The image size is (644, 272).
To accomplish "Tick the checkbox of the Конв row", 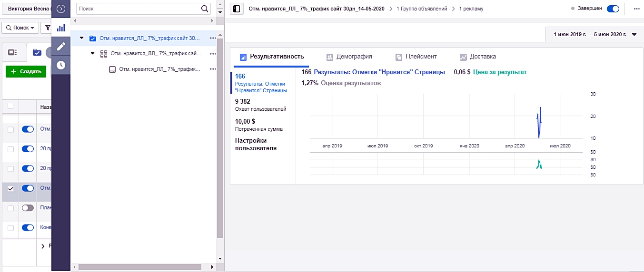I will (10, 227).
